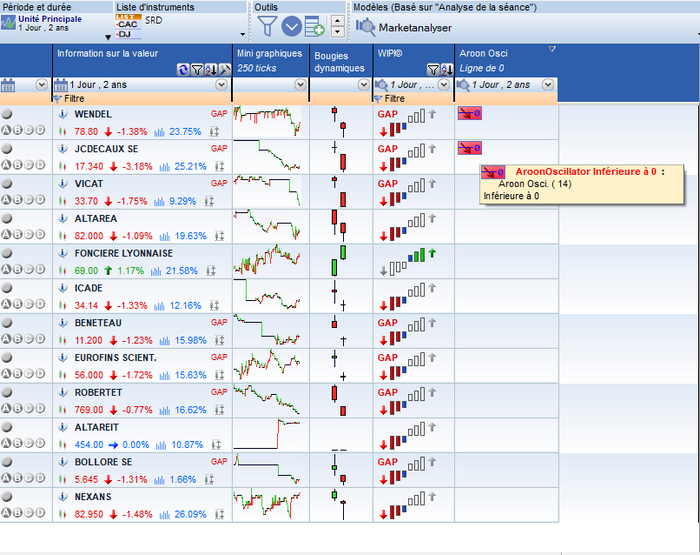The width and height of the screenshot is (700, 555).
Task: Select the ROBERTET stock name
Action: (x=98, y=392)
